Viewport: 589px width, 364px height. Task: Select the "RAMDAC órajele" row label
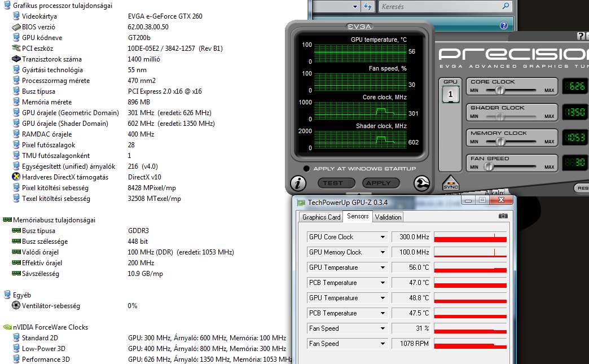[47, 134]
